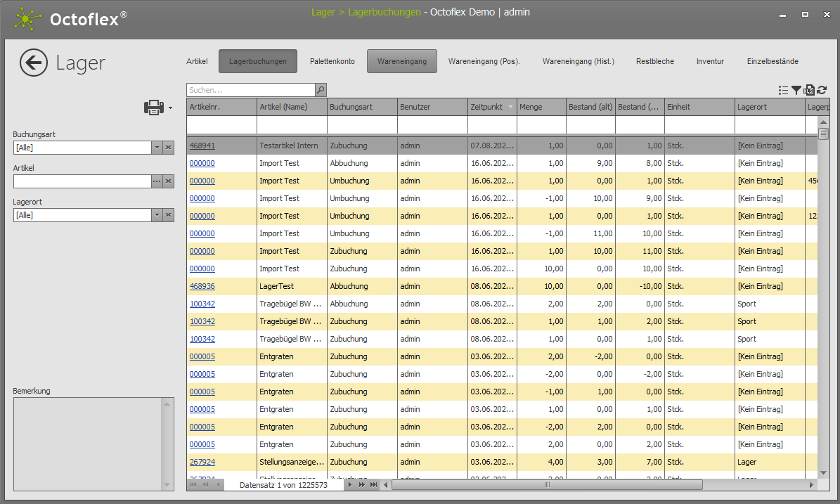The height and width of the screenshot is (504, 840).
Task: Open the Inventur tab
Action: (710, 61)
